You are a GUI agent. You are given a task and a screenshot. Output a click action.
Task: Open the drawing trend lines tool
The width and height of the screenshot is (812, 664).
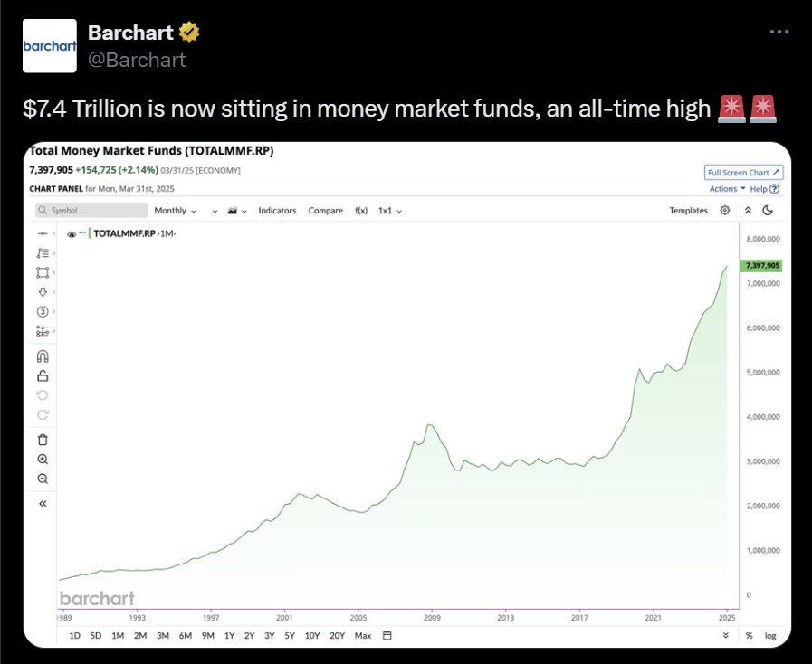[x=43, y=253]
